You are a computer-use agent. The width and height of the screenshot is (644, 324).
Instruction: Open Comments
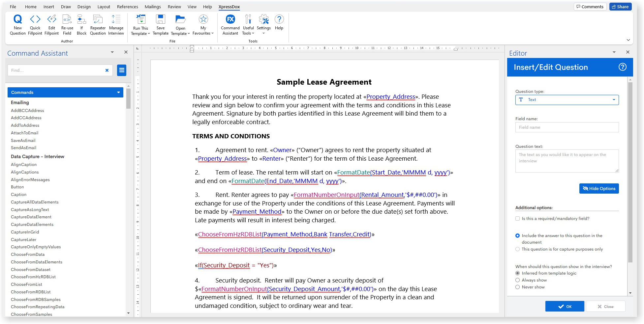pos(590,7)
